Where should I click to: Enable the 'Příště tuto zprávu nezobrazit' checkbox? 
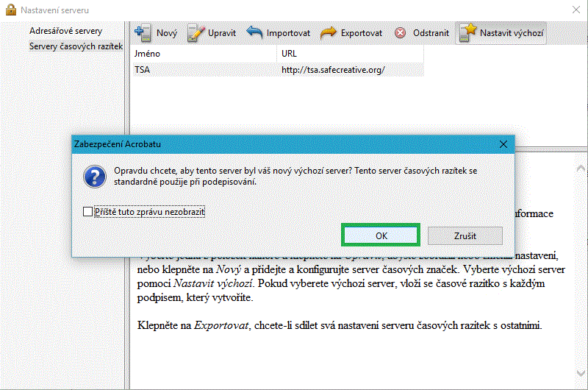(88, 212)
